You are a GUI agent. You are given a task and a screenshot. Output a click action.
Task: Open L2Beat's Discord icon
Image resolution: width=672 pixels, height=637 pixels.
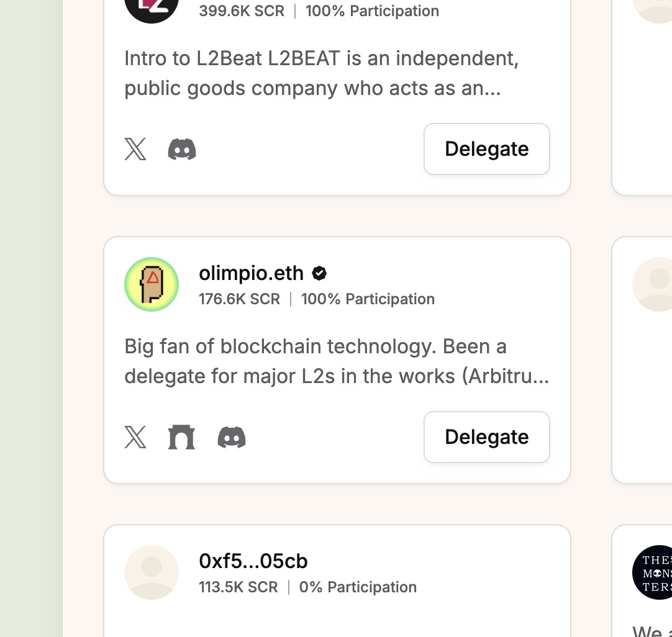click(x=182, y=149)
